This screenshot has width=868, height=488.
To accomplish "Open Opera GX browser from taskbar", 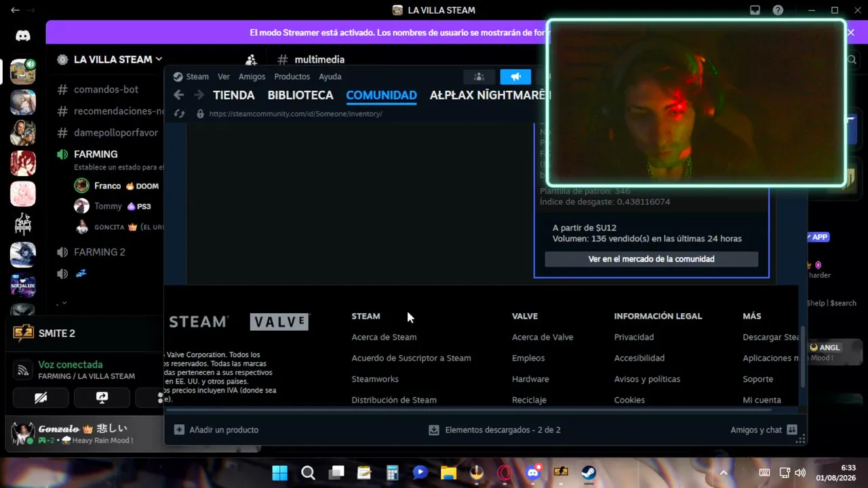I will coord(505,473).
